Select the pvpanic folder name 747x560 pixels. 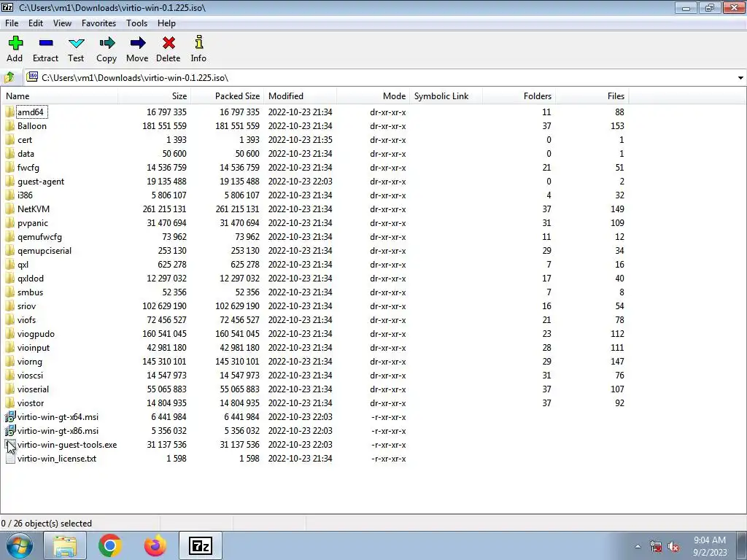click(32, 223)
